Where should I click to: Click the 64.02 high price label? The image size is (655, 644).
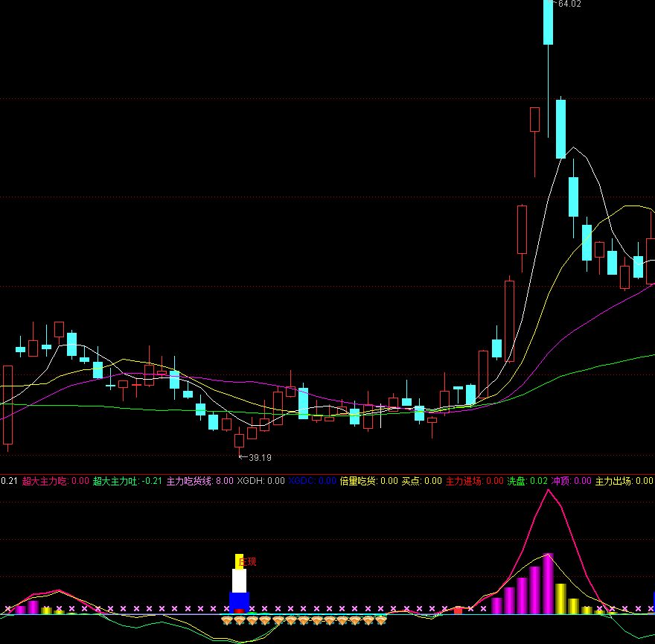[569, 4]
